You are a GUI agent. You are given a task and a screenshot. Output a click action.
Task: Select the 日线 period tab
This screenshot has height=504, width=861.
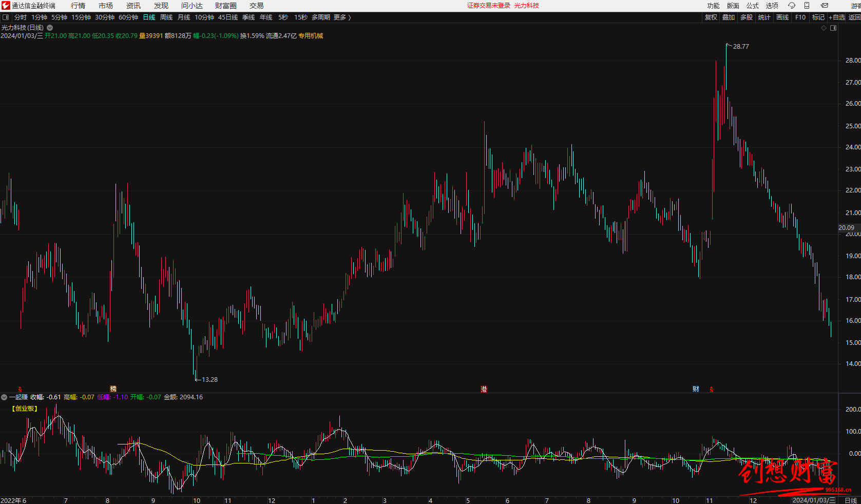point(149,17)
